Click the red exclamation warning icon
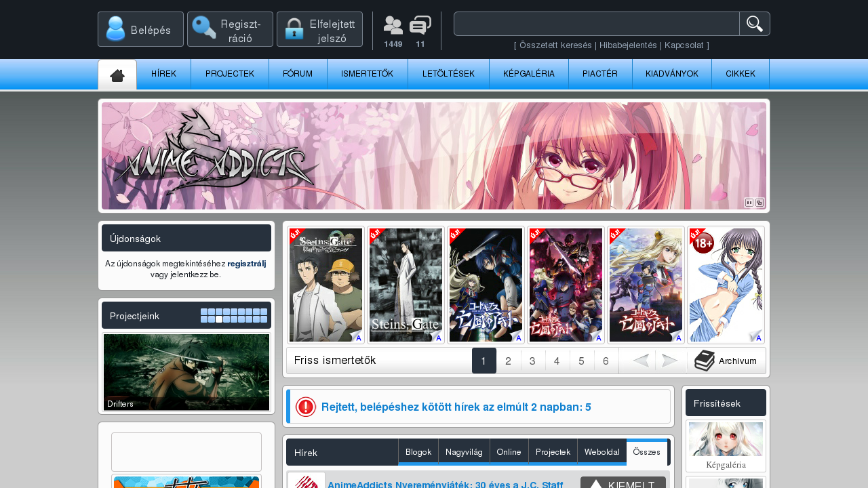The image size is (868, 488). (306, 407)
